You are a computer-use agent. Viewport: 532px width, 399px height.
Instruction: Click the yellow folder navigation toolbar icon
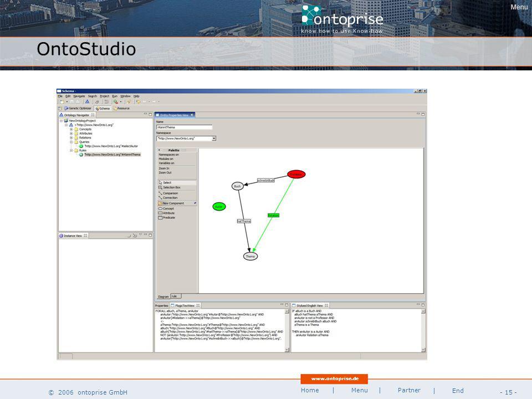coord(138,101)
